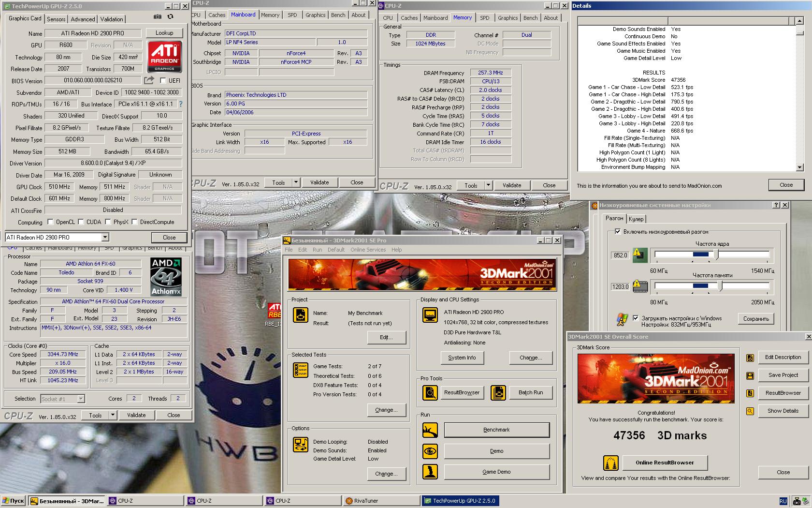Screen dimensions: 812x508
Task: Toggle UEFI checkbox in GPU-Z
Action: pos(163,80)
